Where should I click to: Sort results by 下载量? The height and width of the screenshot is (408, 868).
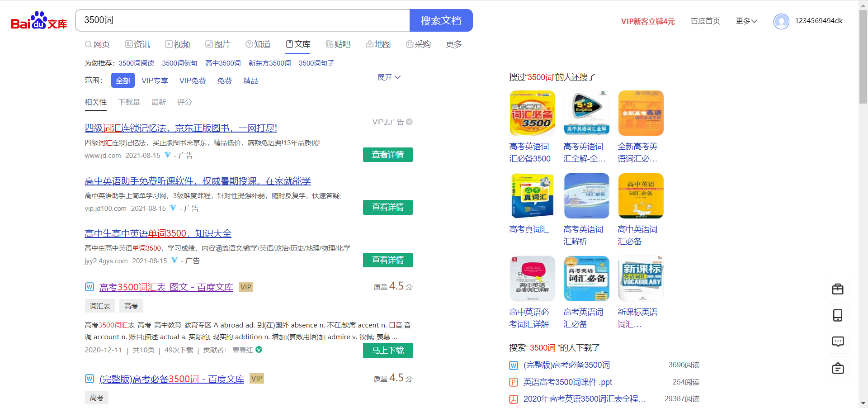pos(129,102)
